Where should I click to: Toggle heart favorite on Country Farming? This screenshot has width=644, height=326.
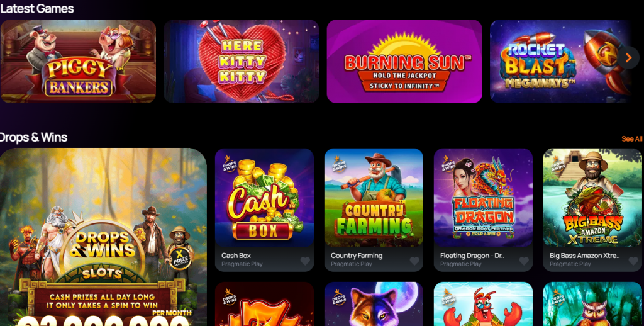click(x=414, y=261)
